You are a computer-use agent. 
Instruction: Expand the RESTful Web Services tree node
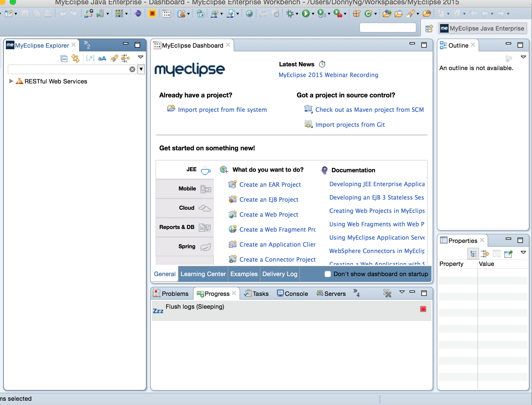click(11, 81)
